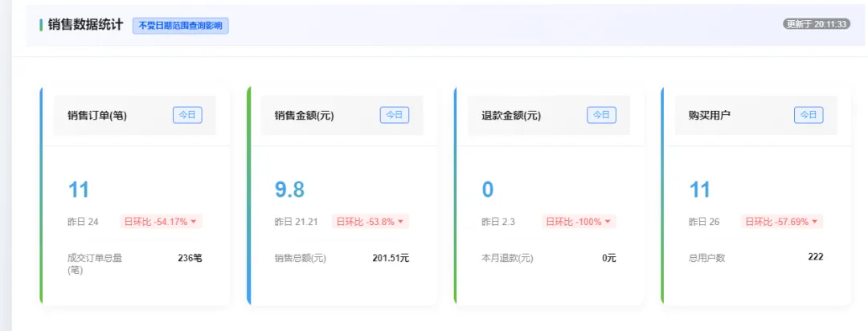The height and width of the screenshot is (331, 868).
Task: Click the down arrow beside 日环比 -54.17%
Action: tap(193, 222)
